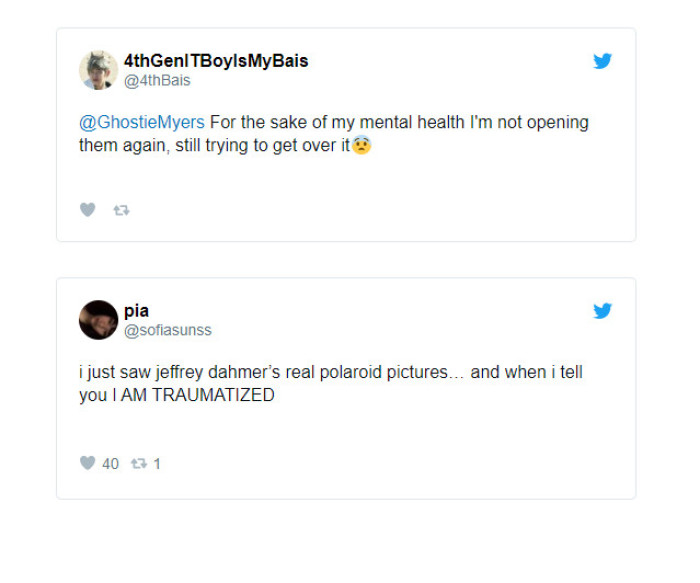700x583 pixels.
Task: Open pia's profile picture
Action: pos(98,320)
